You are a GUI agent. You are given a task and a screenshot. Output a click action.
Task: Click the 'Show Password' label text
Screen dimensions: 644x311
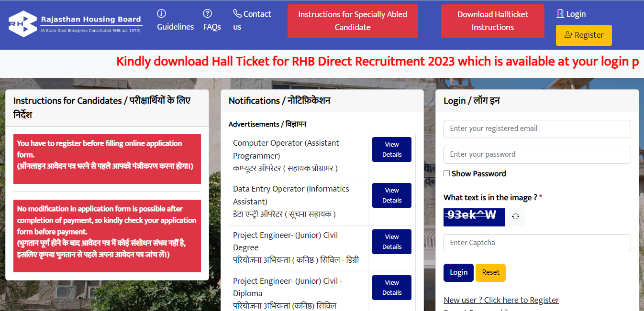pyautogui.click(x=478, y=173)
